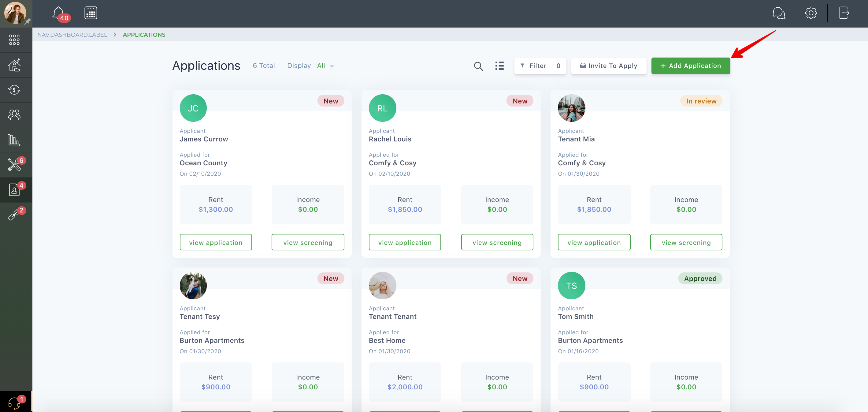
Task: Click the $1,300.00 rent value
Action: [216, 209]
